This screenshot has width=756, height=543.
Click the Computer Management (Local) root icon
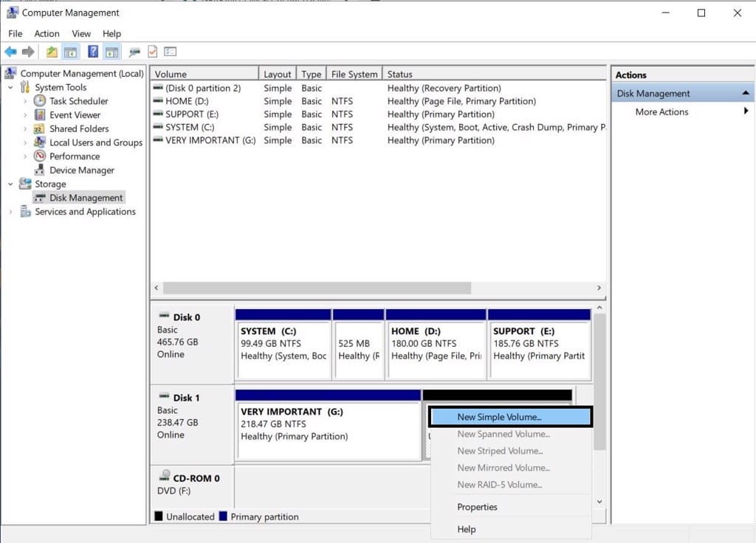[10, 73]
